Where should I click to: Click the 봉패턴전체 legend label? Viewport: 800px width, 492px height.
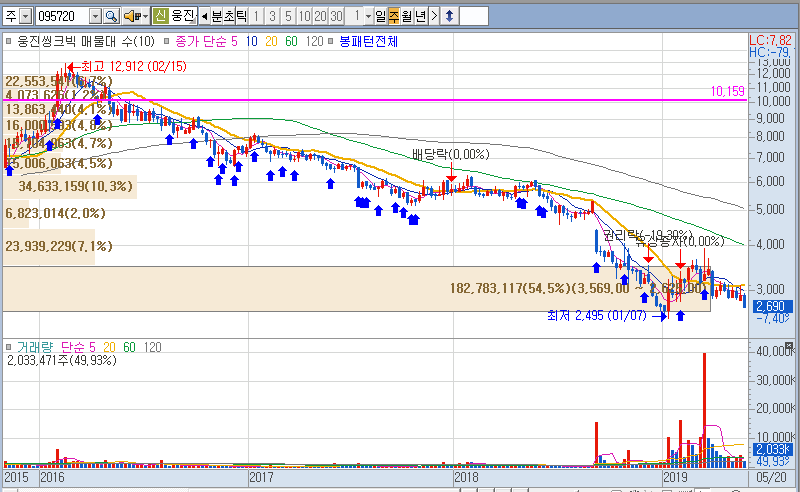(x=368, y=41)
